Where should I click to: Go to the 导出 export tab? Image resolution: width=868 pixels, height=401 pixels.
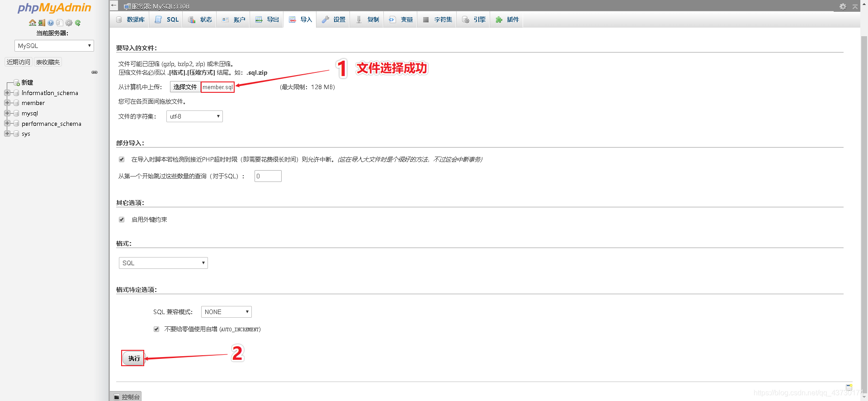tap(267, 19)
